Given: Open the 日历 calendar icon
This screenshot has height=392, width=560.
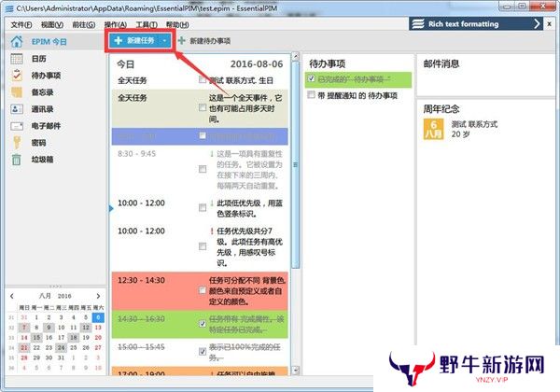Looking at the screenshot, I should (17, 59).
